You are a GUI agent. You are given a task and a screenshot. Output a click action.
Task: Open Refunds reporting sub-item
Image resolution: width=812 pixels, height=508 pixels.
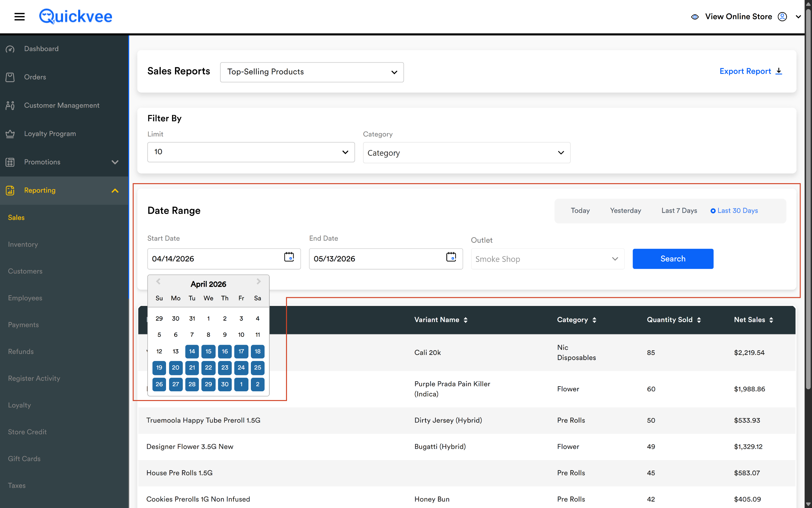(21, 352)
